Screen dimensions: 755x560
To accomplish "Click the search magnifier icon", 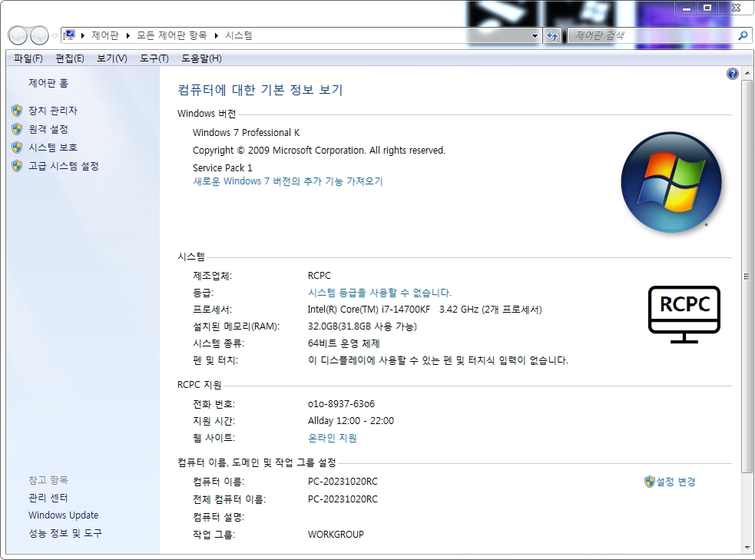I will 743,35.
